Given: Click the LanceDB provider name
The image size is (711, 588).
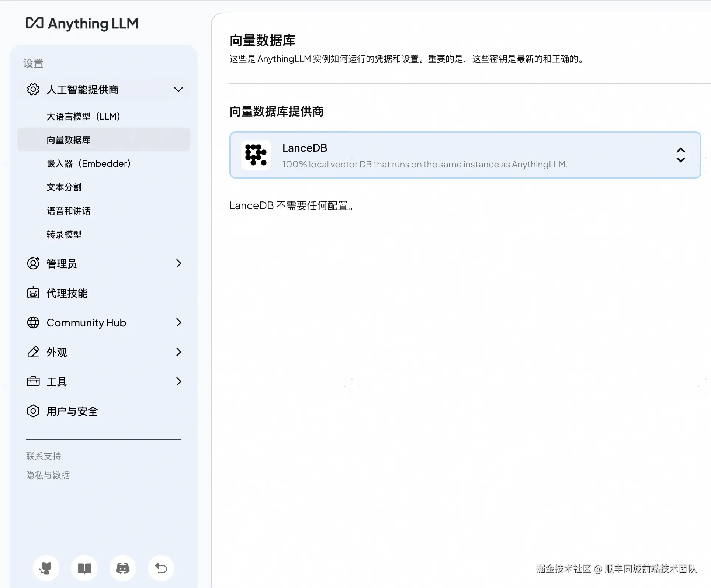Looking at the screenshot, I should (x=305, y=148).
